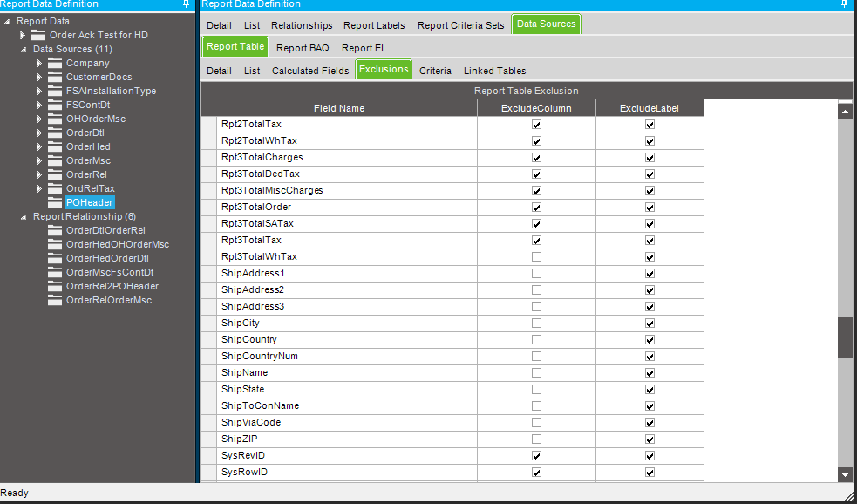
Task: Click the OrderMsc folder icon
Action: tap(55, 160)
